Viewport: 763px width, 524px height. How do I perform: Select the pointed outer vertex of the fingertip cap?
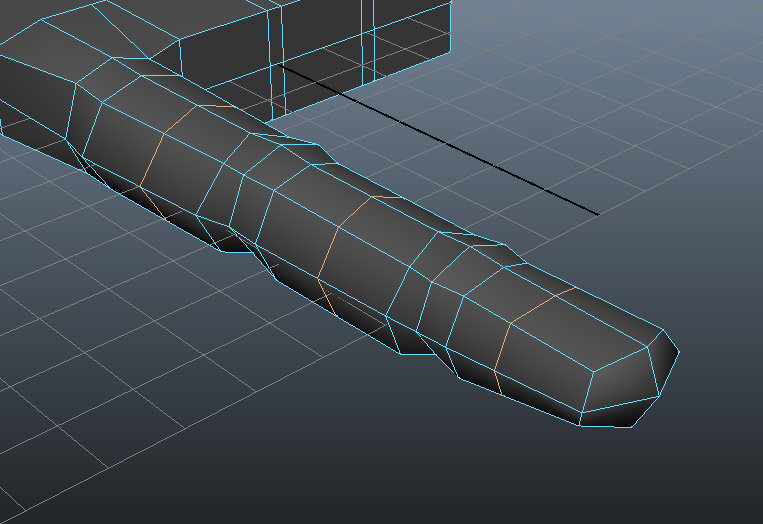coord(679,351)
